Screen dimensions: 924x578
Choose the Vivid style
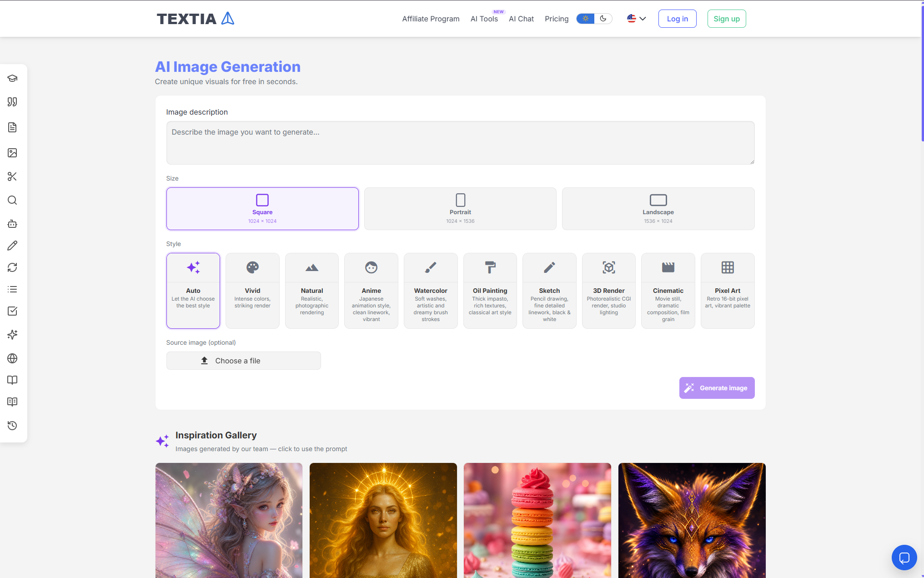pyautogui.click(x=252, y=291)
